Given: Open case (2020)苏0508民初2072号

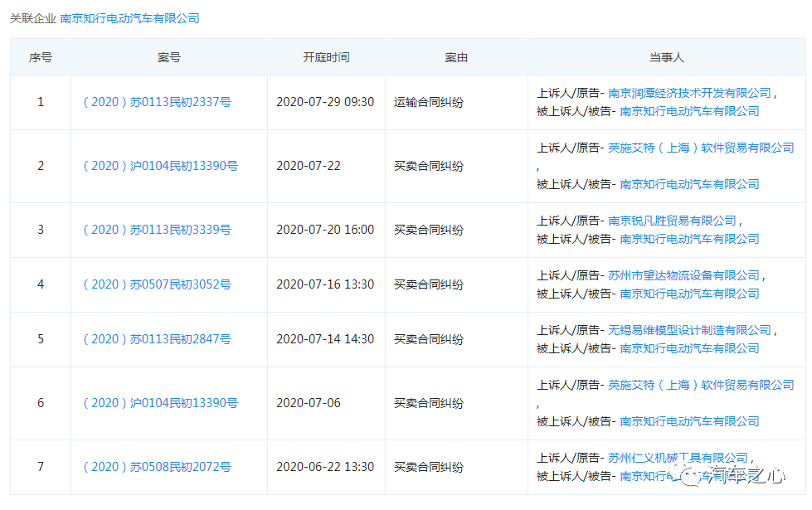Looking at the screenshot, I should 157,467.
